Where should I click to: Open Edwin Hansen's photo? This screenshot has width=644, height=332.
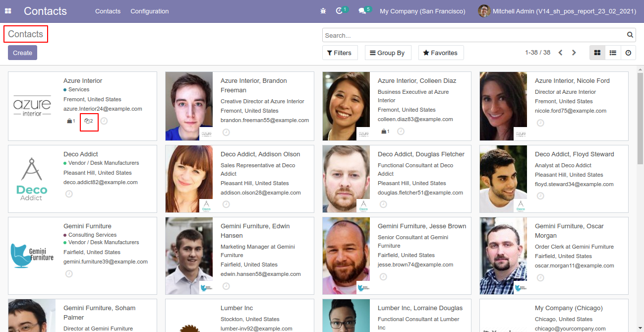click(x=189, y=256)
